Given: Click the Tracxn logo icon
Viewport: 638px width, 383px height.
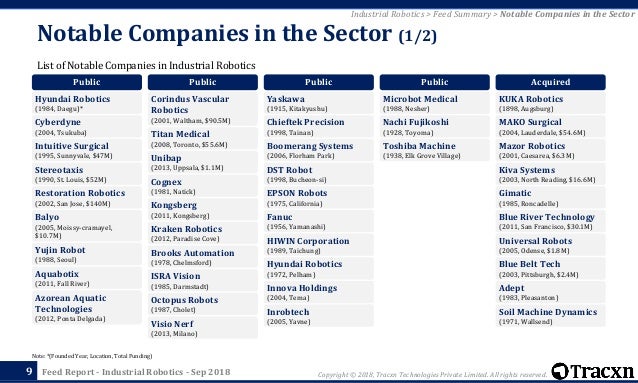Looking at the screenshot, I should click(560, 371).
